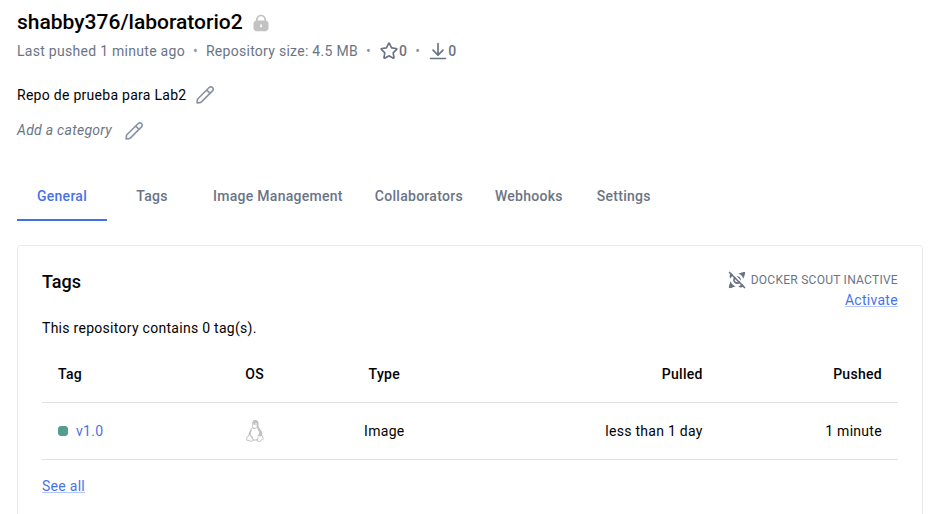This screenshot has width=929, height=514.
Task: Click the less than 1 day cell
Action: (653, 431)
